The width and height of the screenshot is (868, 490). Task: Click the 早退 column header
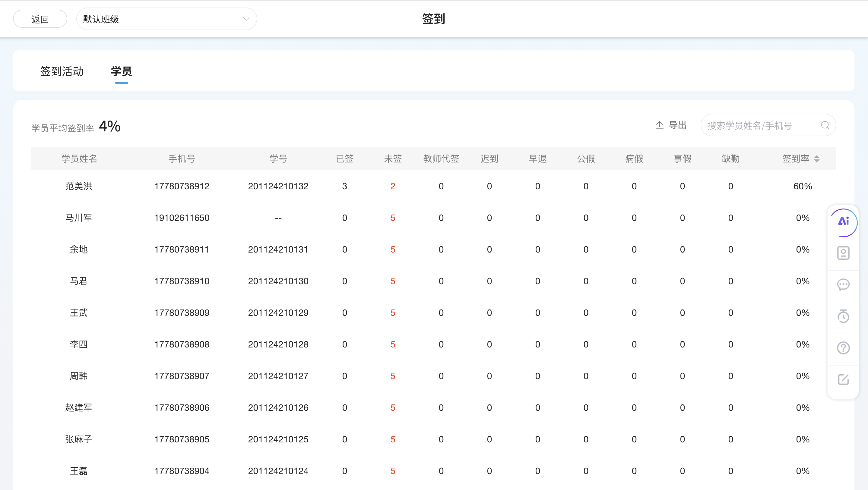(538, 159)
